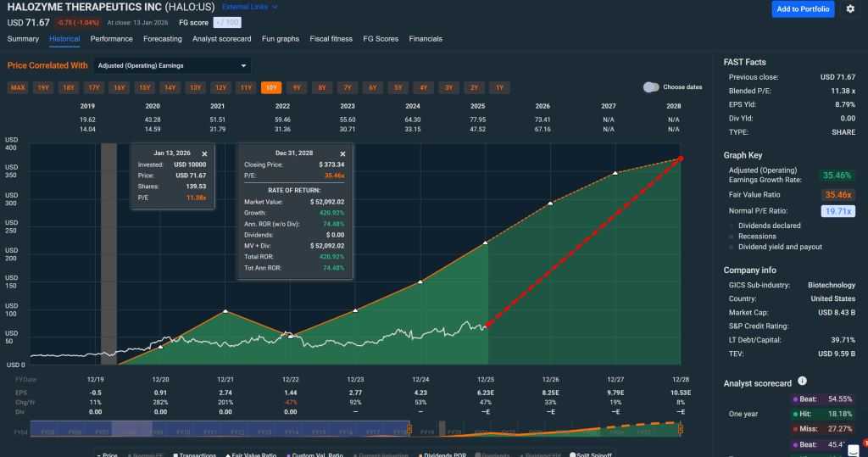This screenshot has width=868, height=457.
Task: Open the Financials tab
Action: pos(426,39)
